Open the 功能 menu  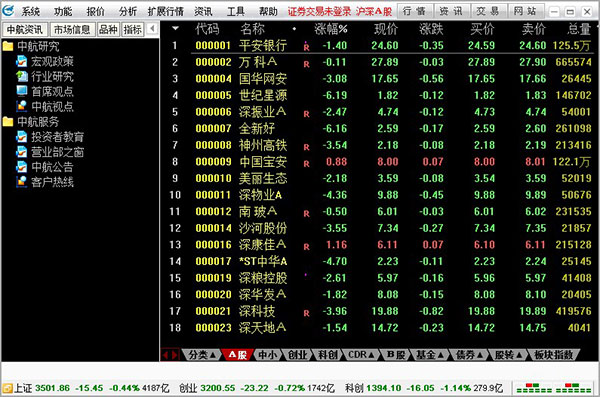(x=63, y=11)
